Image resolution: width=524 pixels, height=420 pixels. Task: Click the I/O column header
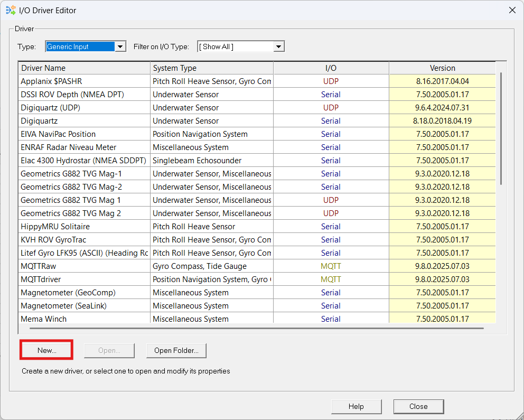[x=331, y=68]
